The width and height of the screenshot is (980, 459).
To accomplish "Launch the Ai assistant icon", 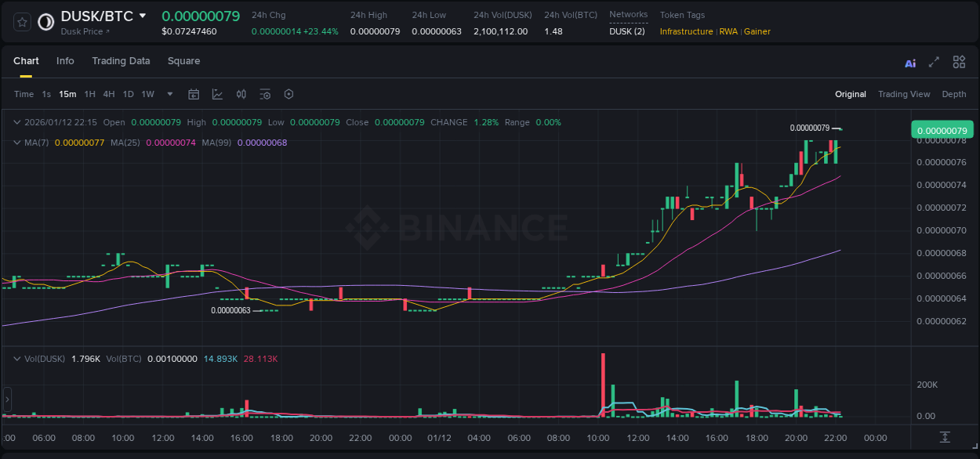I will [x=909, y=62].
